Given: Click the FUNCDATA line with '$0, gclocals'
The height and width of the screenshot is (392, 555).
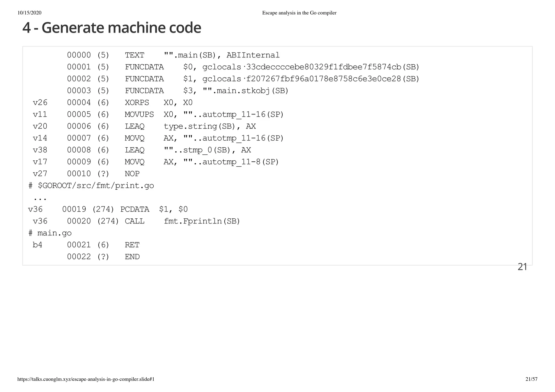Looking at the screenshot, I should 243,67.
